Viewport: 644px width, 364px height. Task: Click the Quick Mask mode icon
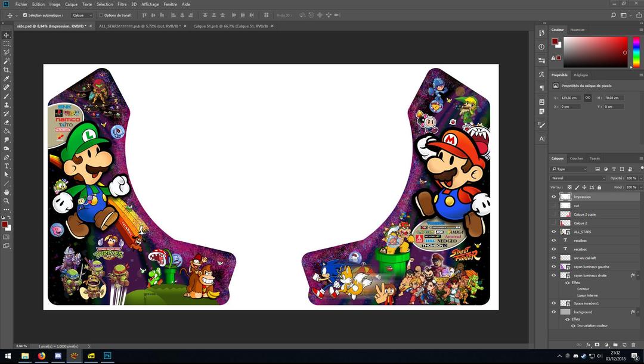click(x=6, y=237)
